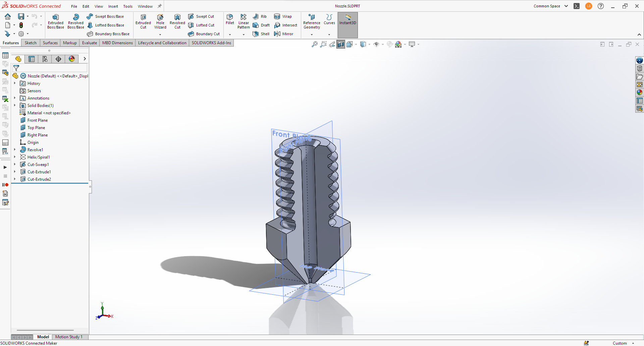Select the Zoom to Fit icon
This screenshot has width=644, height=346.
[314, 44]
